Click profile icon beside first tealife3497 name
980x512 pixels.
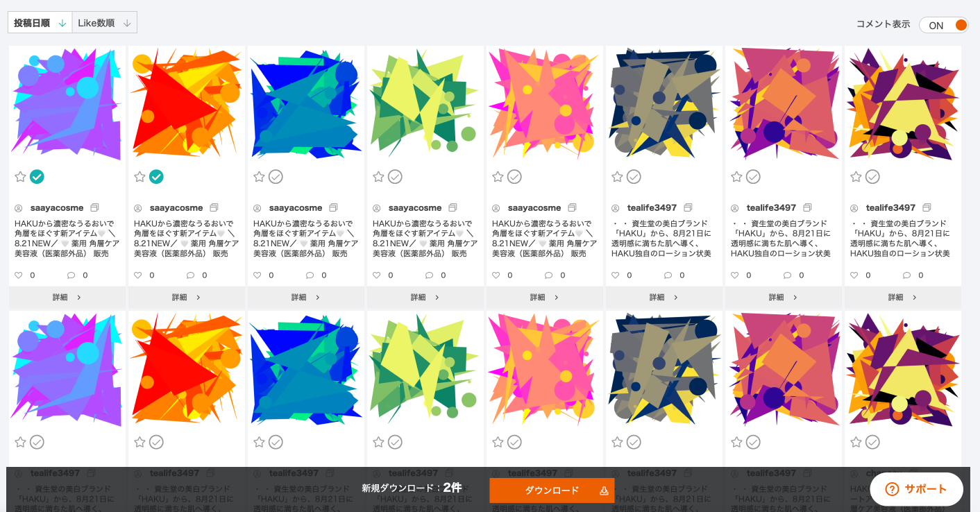tap(615, 208)
